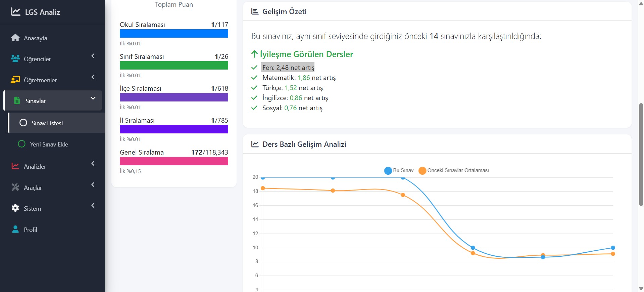The width and height of the screenshot is (644, 292).
Task: Click the Sınavlar document icon
Action: tap(17, 101)
